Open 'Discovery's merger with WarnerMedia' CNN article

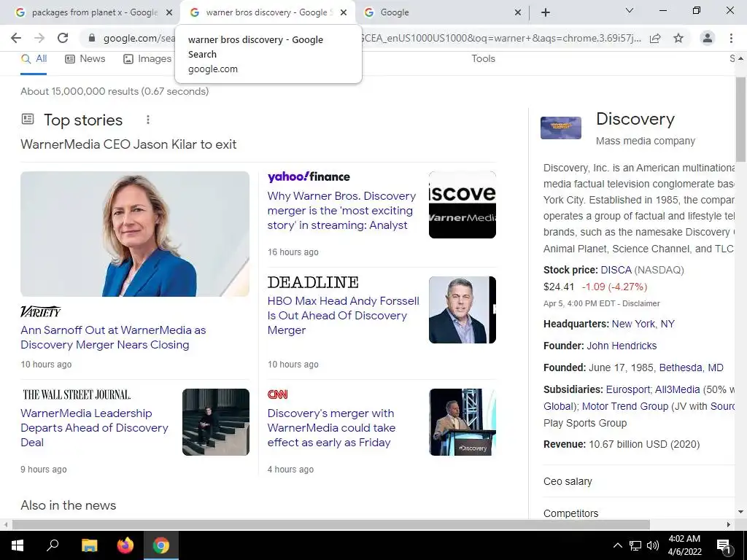click(331, 427)
